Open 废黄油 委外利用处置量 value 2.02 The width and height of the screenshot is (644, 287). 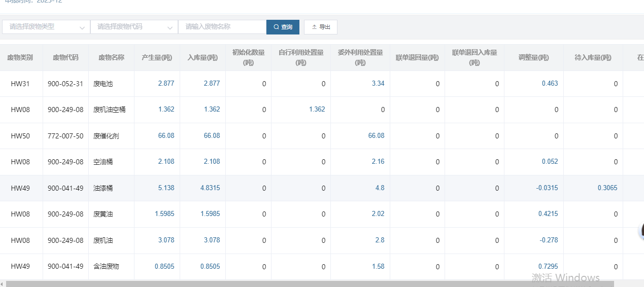[378, 214]
